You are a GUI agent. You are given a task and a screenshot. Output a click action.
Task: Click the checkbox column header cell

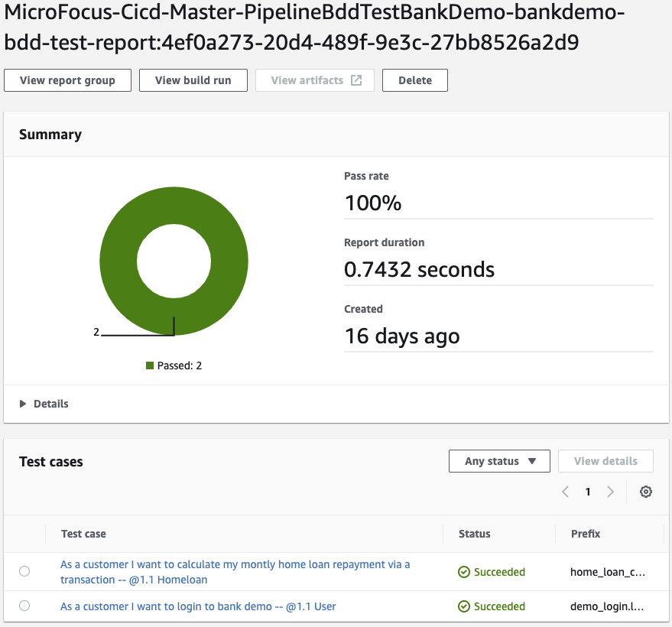(x=24, y=534)
